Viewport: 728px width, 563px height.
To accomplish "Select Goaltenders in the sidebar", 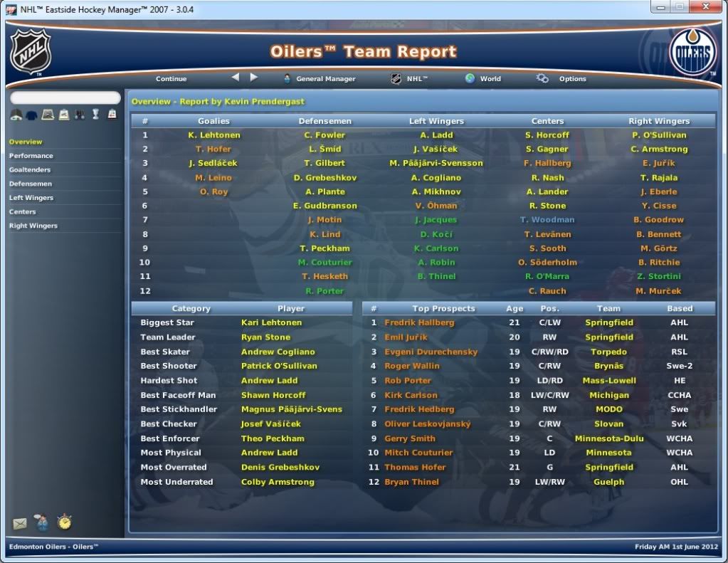I will (x=30, y=169).
